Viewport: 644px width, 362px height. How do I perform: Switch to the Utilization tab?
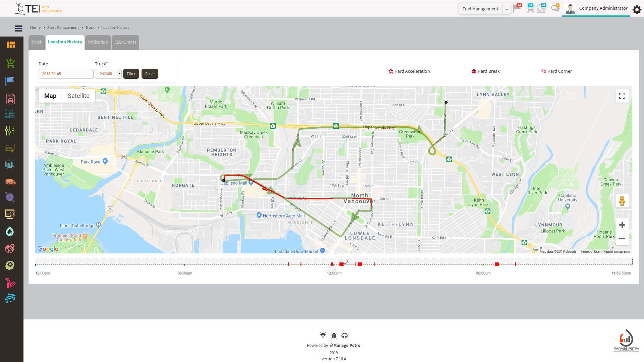tap(98, 42)
